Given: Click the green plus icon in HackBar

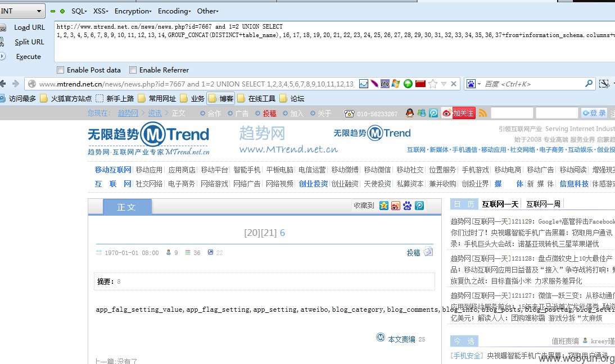Looking at the screenshot, I should point(62,11).
